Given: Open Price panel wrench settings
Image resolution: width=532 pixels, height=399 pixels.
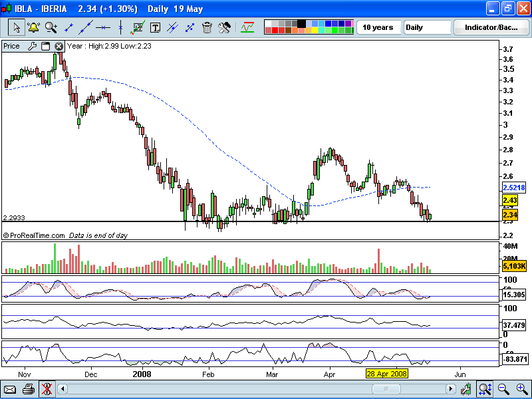Looking at the screenshot, I should tap(32, 46).
